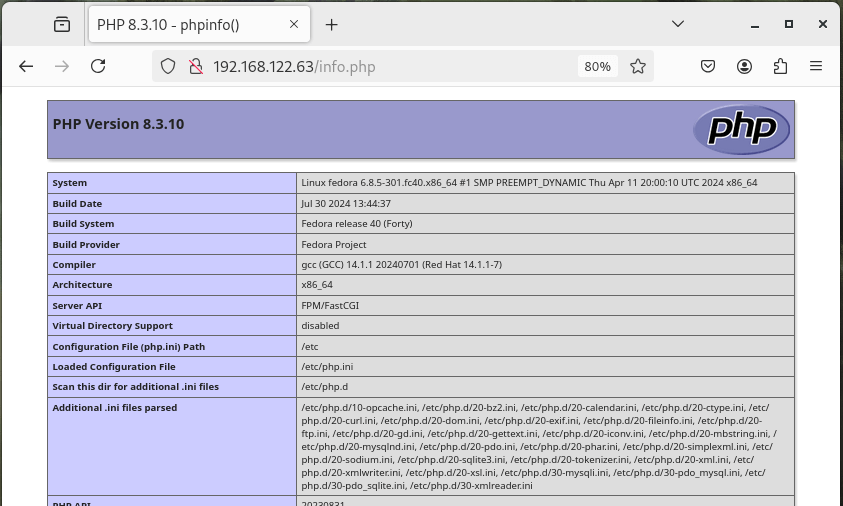The image size is (843, 506).
Task: Expand the list all tabs chevron
Action: [678, 24]
